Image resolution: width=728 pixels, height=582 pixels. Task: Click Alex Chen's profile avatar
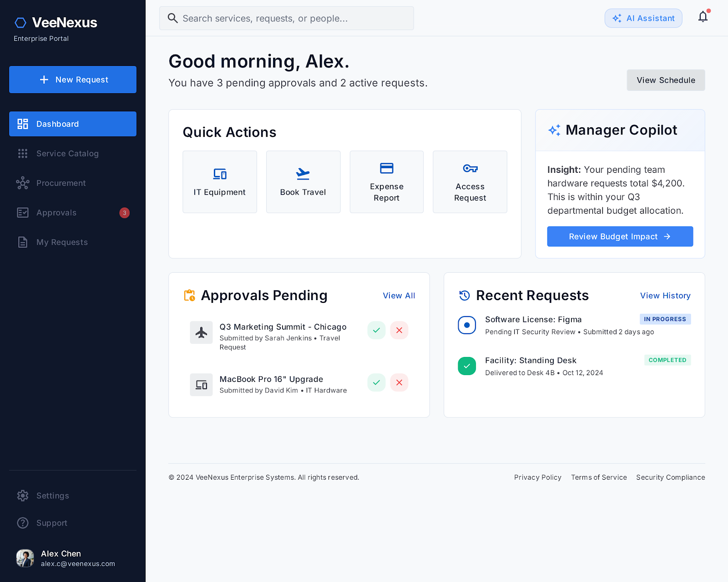tap(25, 558)
